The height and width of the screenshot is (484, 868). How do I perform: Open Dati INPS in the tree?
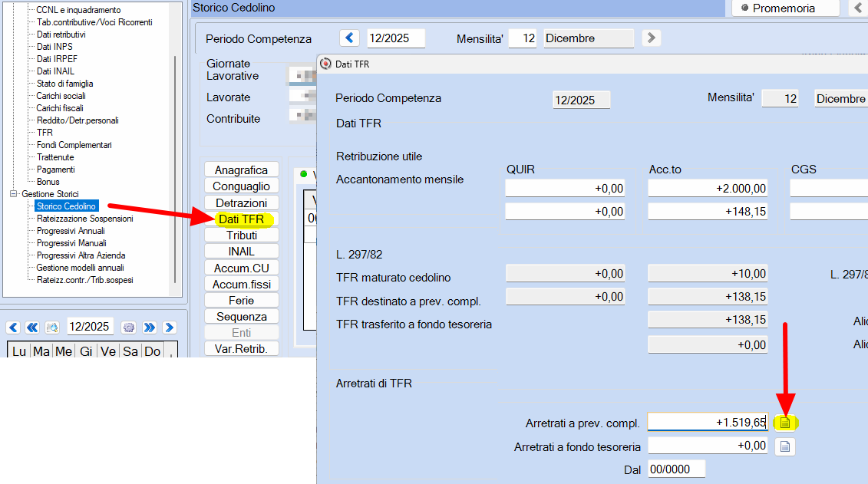(x=54, y=47)
